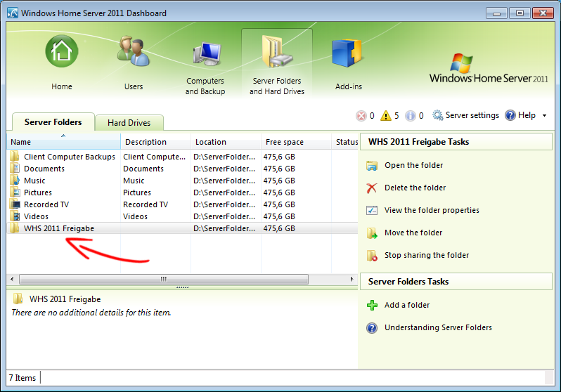Click the details pane splitter grip
Screen dimensions: 561x392
click(183, 287)
